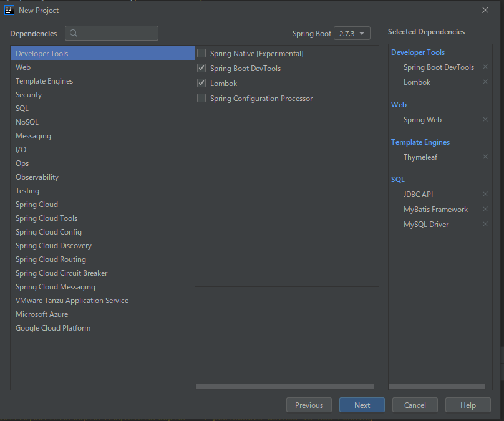Select the Ops category
Viewport: 504px width, 421px height.
coord(102,163)
